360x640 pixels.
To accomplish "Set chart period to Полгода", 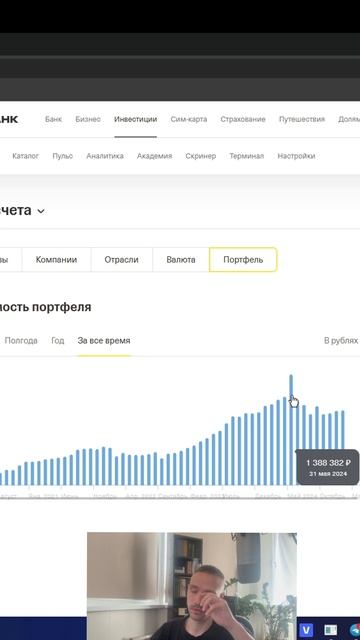I will pyautogui.click(x=21, y=340).
